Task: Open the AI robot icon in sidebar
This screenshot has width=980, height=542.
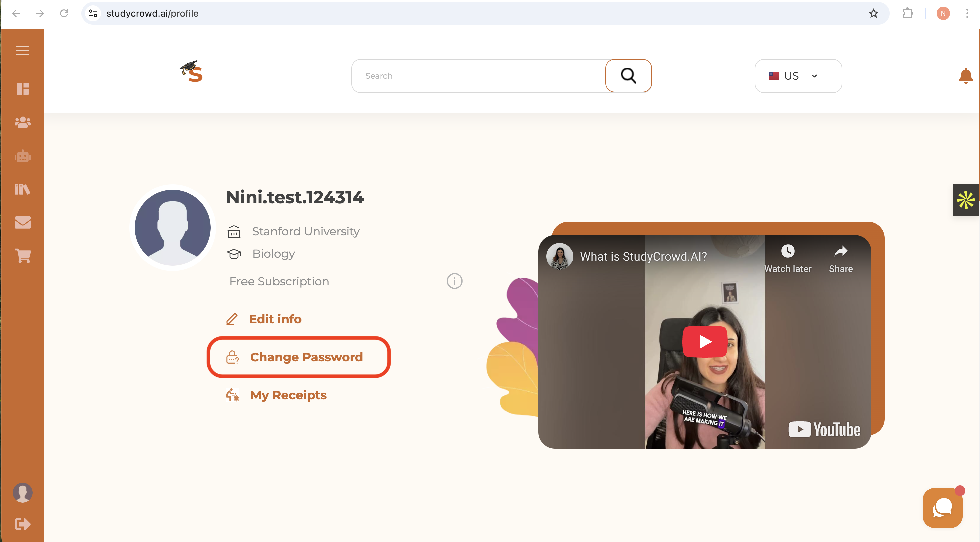Action: [22, 156]
